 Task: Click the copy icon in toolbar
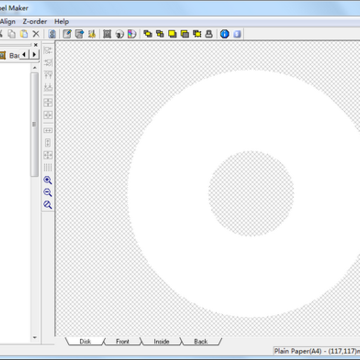(x=12, y=34)
